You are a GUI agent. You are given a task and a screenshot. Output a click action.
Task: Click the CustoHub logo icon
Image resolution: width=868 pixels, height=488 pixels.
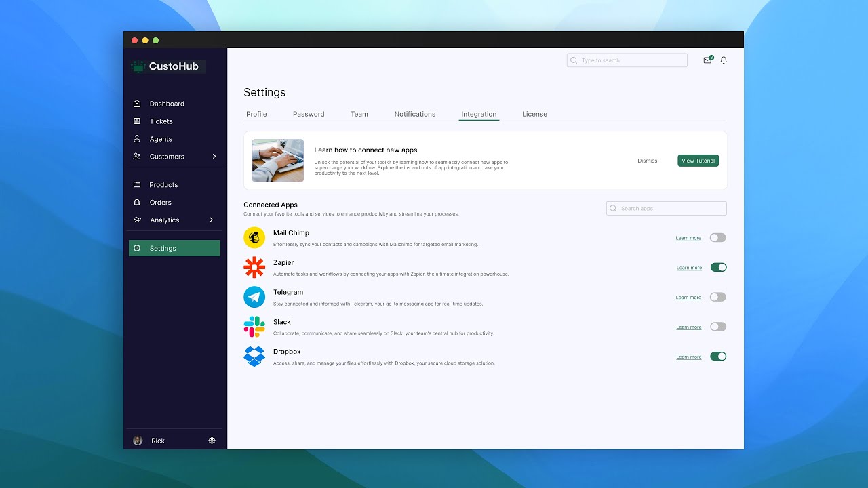point(138,66)
